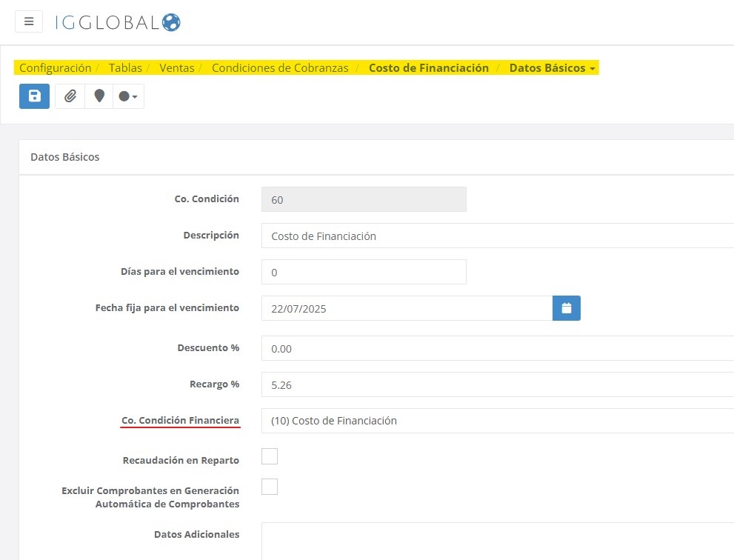Open the calendar picker for the fixed due date
This screenshot has width=734, height=560.
point(567,308)
